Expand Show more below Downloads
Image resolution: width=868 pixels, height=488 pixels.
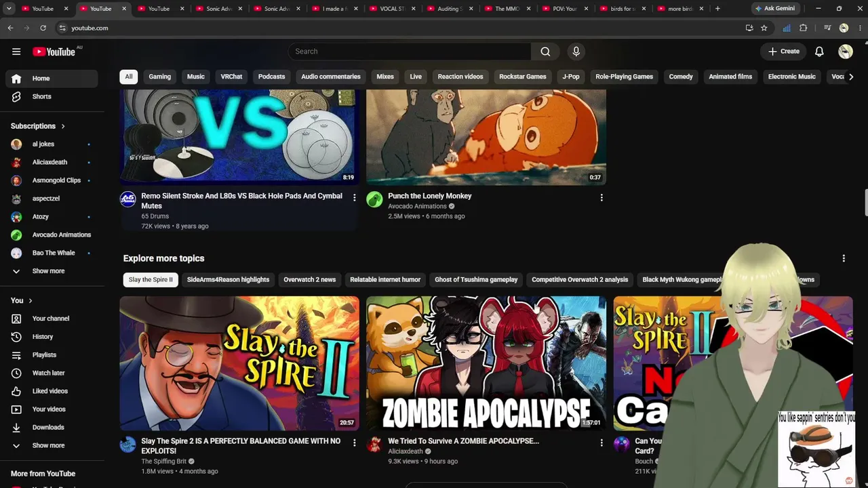tap(52, 446)
